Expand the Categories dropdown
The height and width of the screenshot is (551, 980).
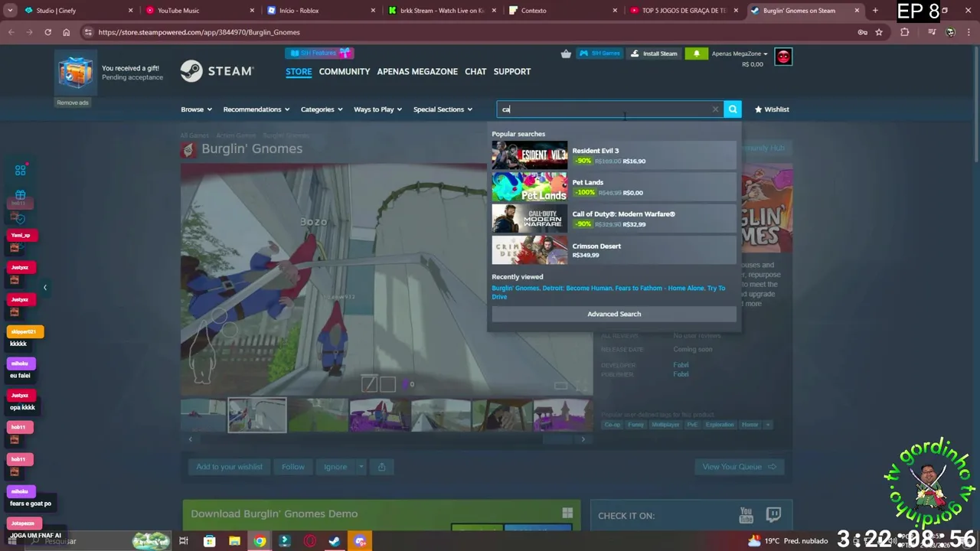click(x=322, y=109)
